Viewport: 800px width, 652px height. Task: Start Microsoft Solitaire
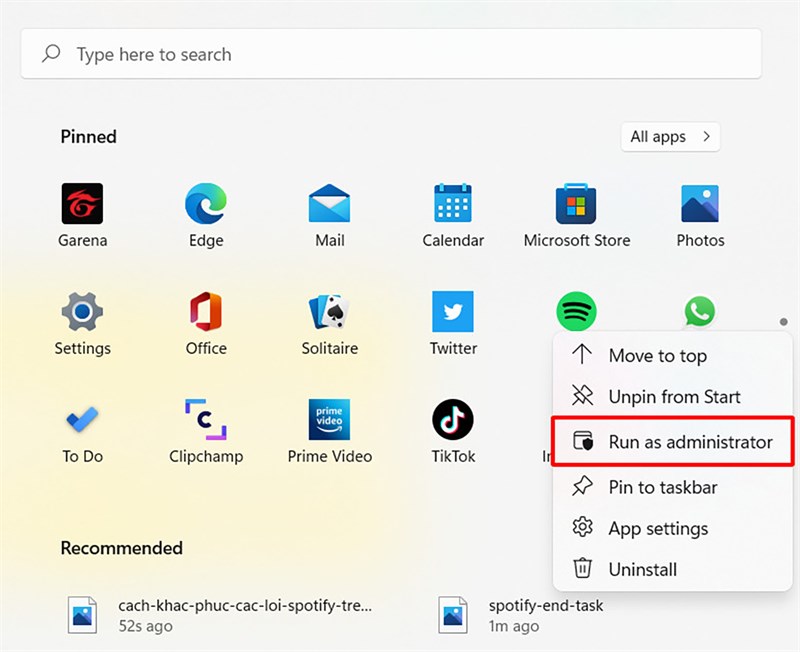click(329, 313)
